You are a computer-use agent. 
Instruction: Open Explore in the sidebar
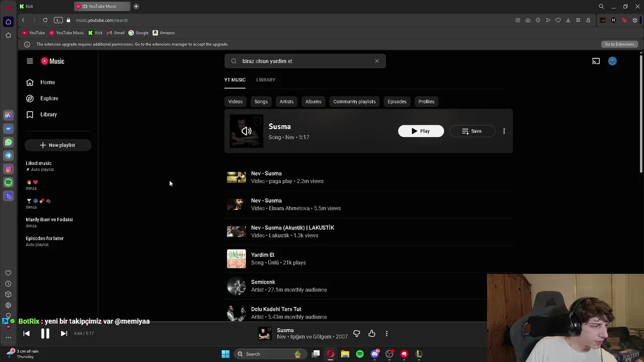[x=57, y=98]
